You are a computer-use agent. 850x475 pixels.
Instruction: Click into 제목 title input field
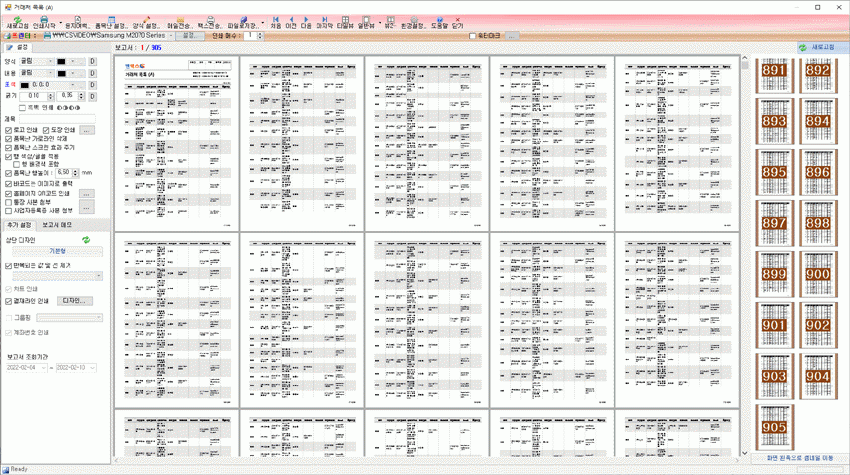[57, 119]
